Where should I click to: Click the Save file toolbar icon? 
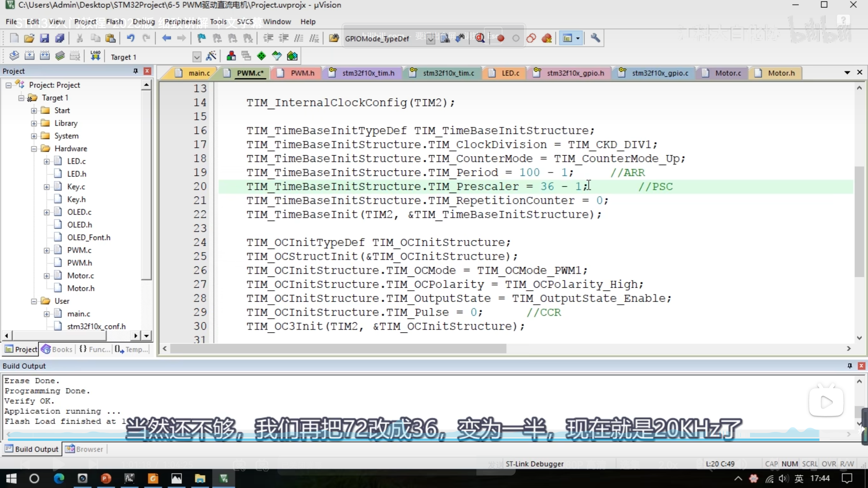coord(44,38)
